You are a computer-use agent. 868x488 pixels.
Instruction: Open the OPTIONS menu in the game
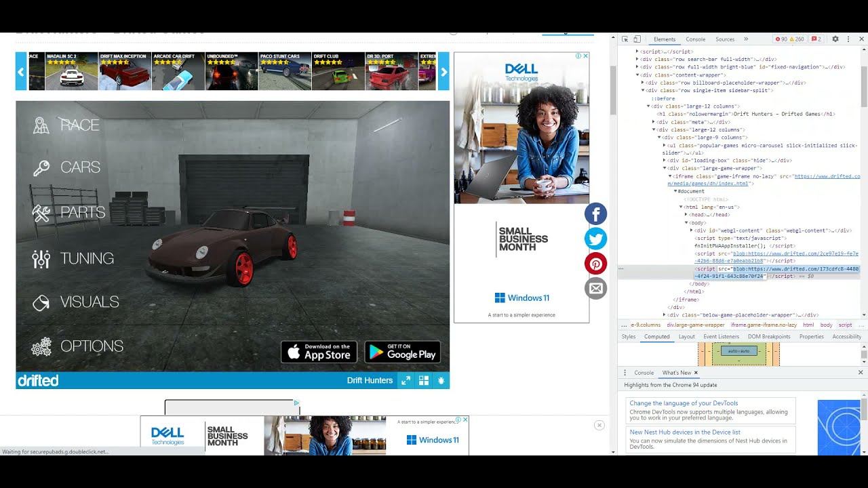78,346
